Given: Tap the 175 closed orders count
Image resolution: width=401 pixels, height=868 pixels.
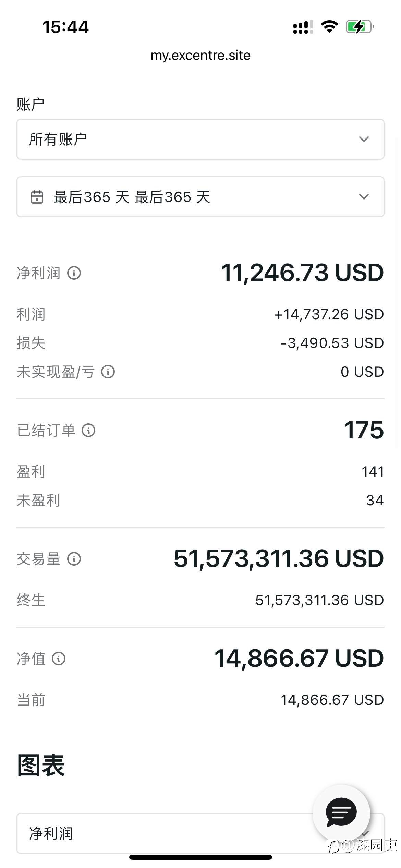Looking at the screenshot, I should point(364,430).
